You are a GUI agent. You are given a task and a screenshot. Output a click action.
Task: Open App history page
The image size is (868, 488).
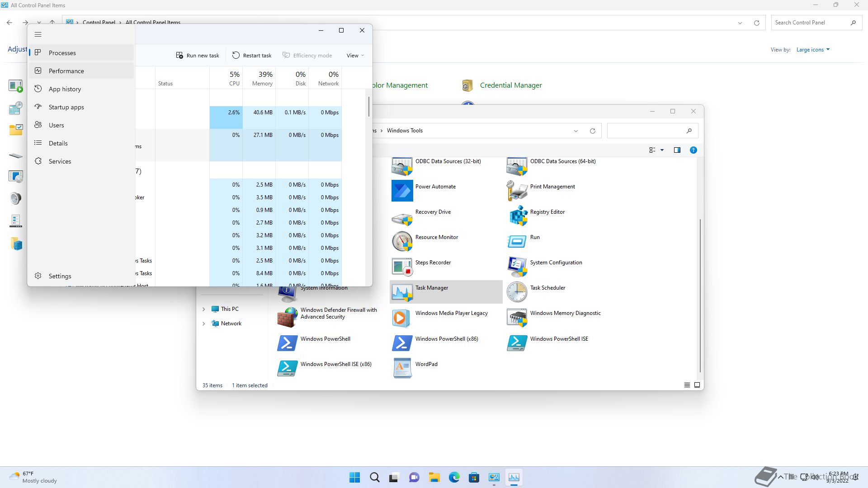coord(82,89)
